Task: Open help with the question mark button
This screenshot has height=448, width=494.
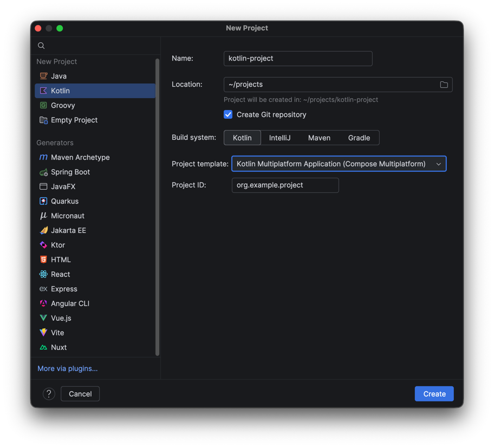Action: click(49, 394)
